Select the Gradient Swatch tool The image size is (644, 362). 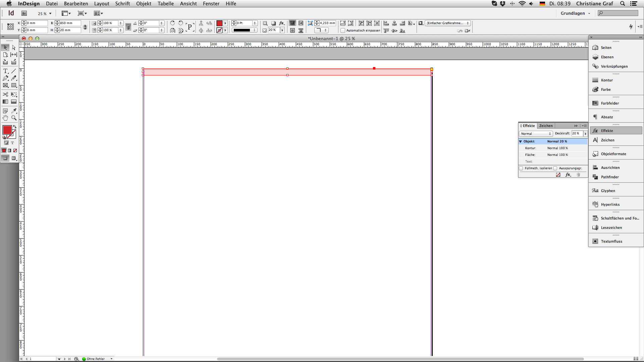[x=5, y=102]
